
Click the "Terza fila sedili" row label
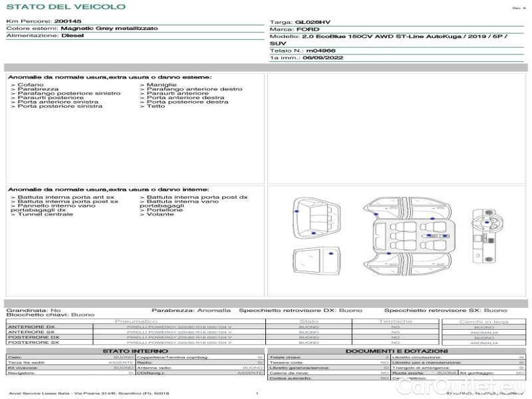tap(27, 362)
